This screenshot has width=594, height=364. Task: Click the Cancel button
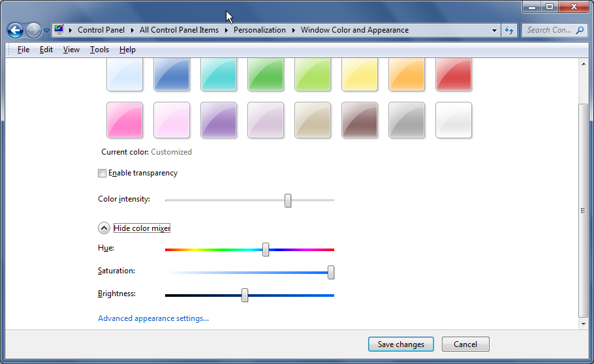click(465, 344)
